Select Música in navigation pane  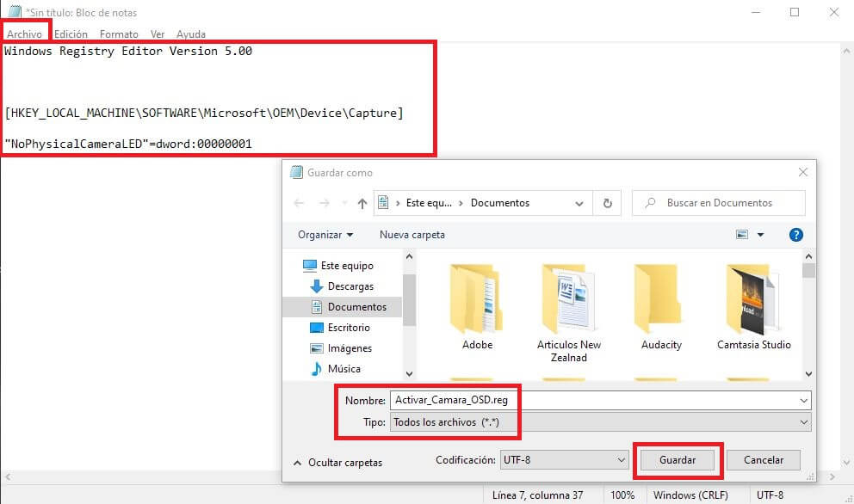point(336,368)
